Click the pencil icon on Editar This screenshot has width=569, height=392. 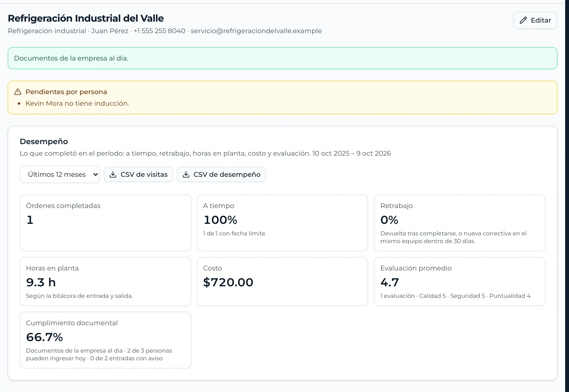click(x=523, y=20)
